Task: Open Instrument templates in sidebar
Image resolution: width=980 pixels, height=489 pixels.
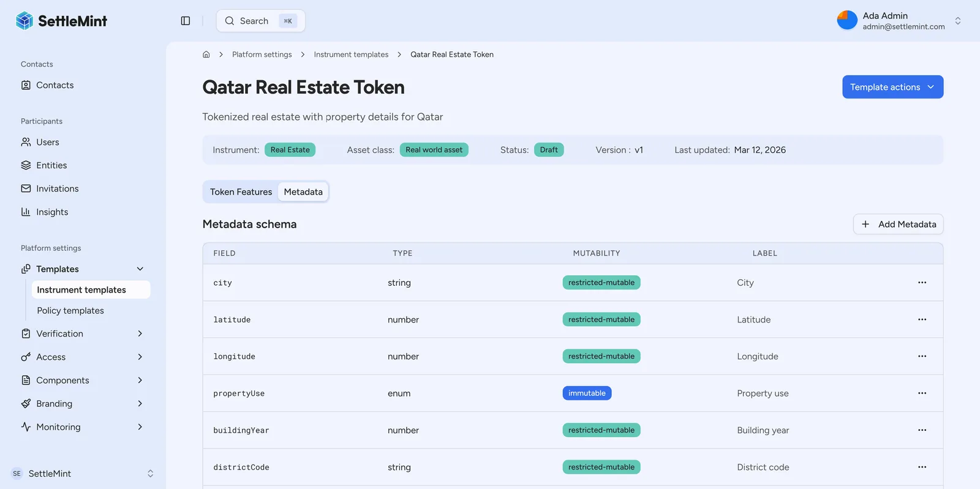Action: click(91, 289)
